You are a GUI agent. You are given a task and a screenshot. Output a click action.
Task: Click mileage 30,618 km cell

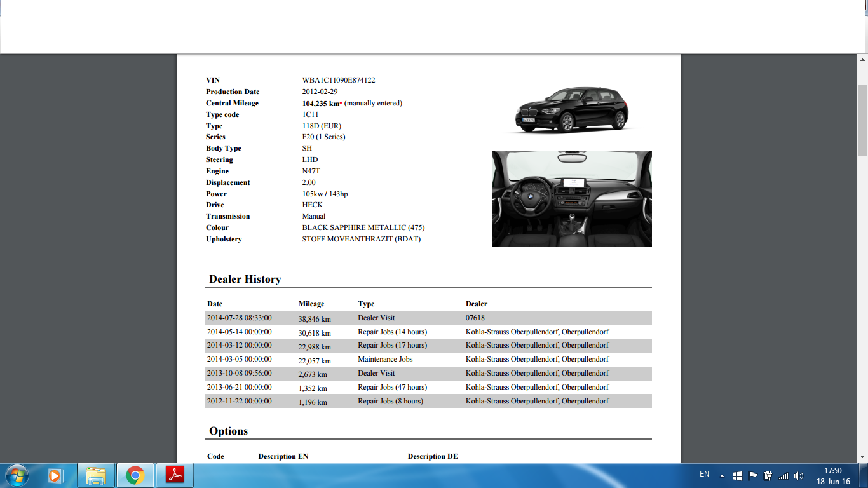click(x=315, y=332)
